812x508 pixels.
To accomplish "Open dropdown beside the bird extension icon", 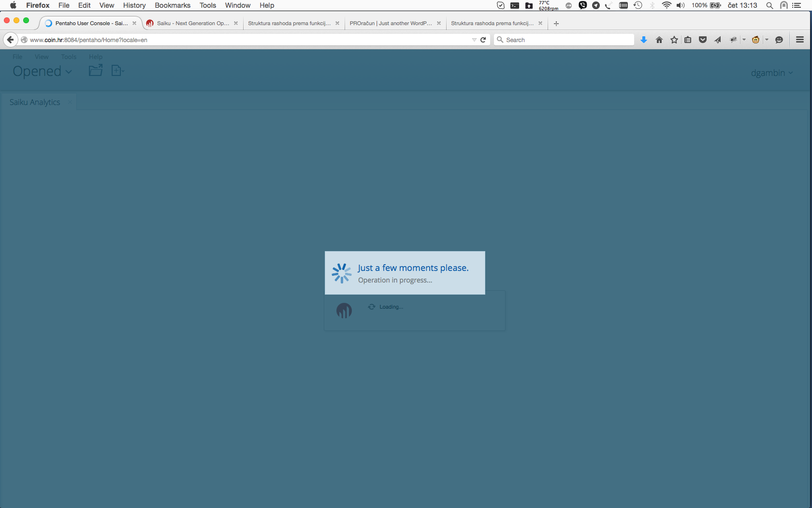I will (744, 40).
